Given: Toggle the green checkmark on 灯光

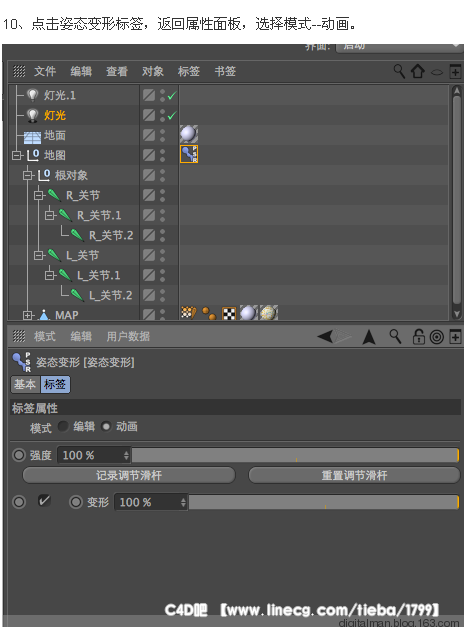Looking at the screenshot, I should 172,116.
